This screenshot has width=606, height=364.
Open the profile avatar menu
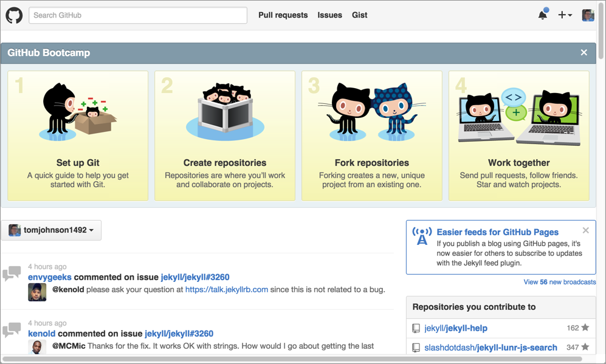[x=588, y=15]
